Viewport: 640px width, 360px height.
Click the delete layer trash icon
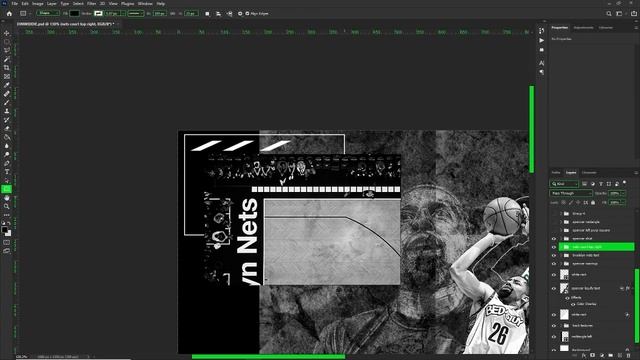coord(628,356)
